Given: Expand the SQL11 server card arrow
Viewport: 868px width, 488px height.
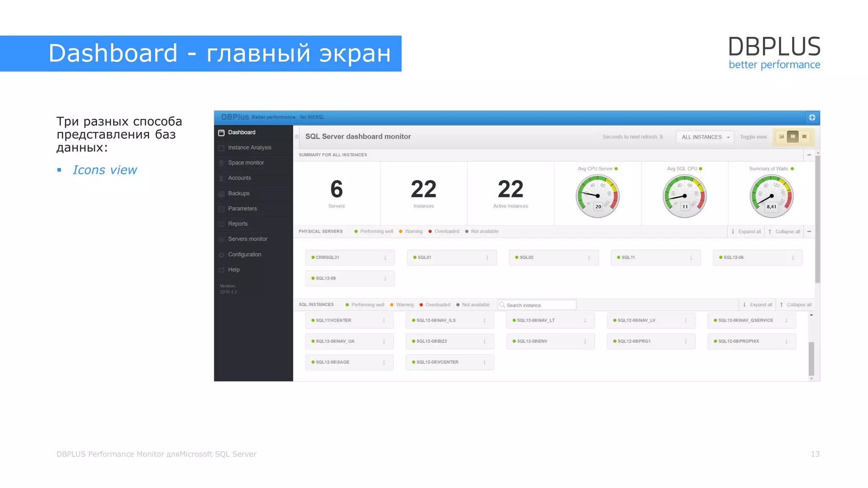Looking at the screenshot, I should 691,258.
